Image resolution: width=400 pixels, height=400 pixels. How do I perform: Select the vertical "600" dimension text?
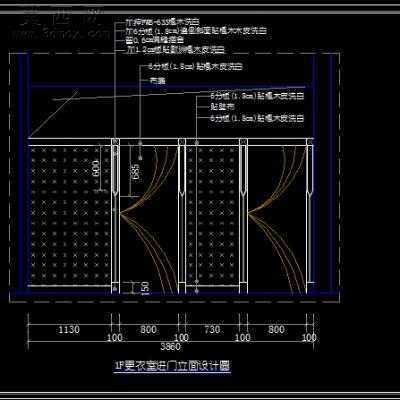tap(96, 169)
